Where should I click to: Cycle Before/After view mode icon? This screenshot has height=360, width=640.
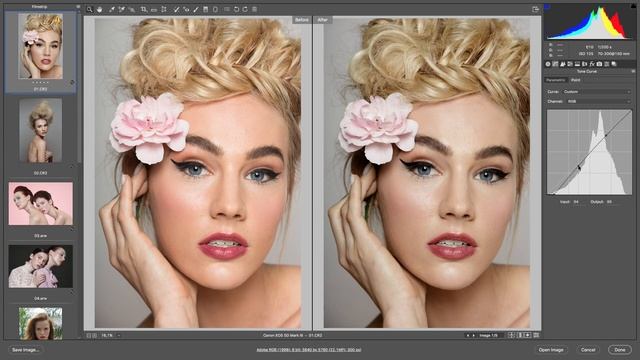(x=511, y=335)
